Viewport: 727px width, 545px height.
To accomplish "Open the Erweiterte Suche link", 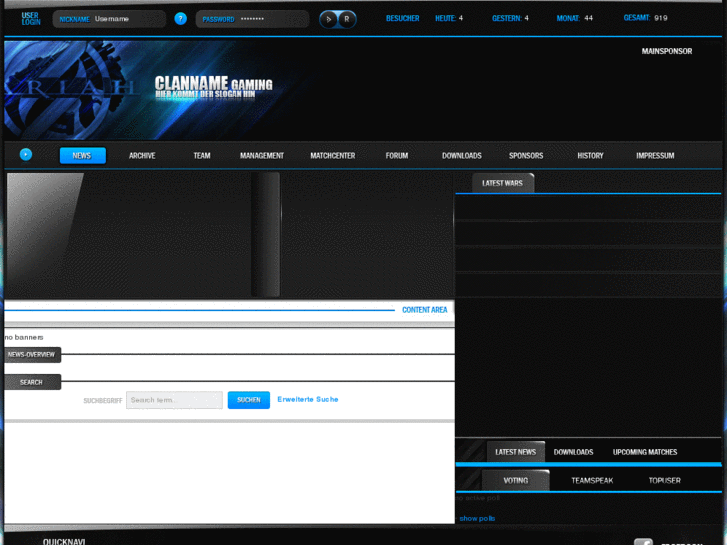I will point(308,399).
